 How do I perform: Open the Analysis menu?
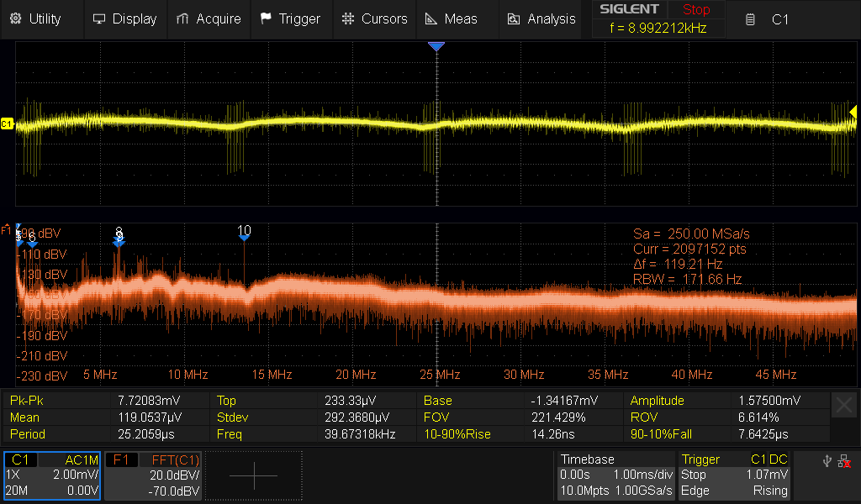click(541, 18)
